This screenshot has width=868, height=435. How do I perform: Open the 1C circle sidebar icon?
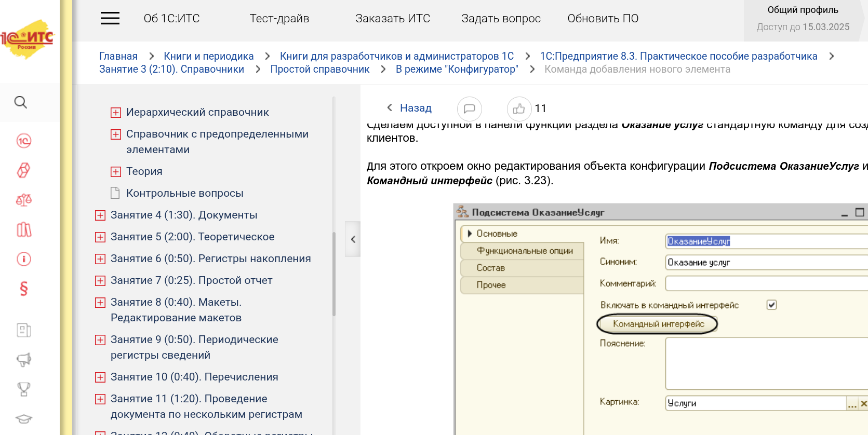24,141
